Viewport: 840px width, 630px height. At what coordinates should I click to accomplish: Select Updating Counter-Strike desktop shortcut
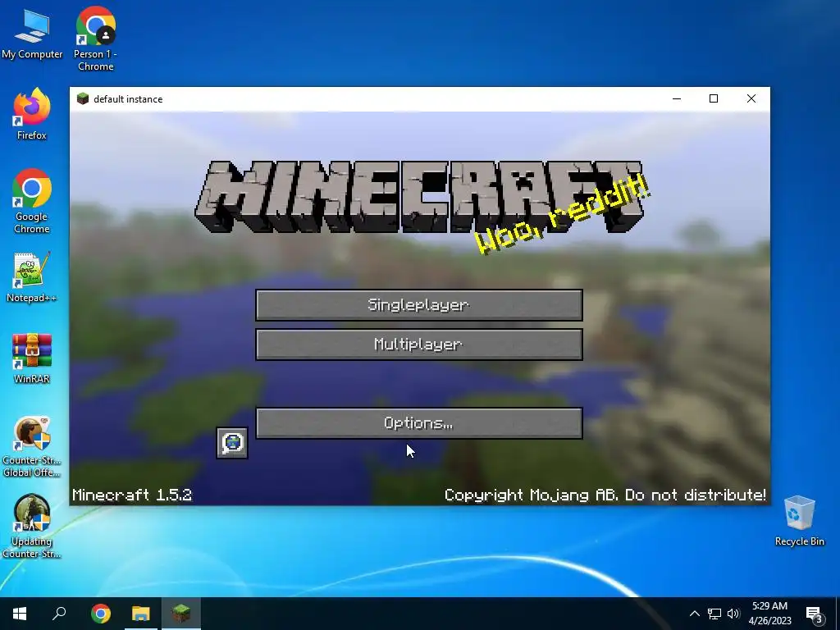(32, 526)
